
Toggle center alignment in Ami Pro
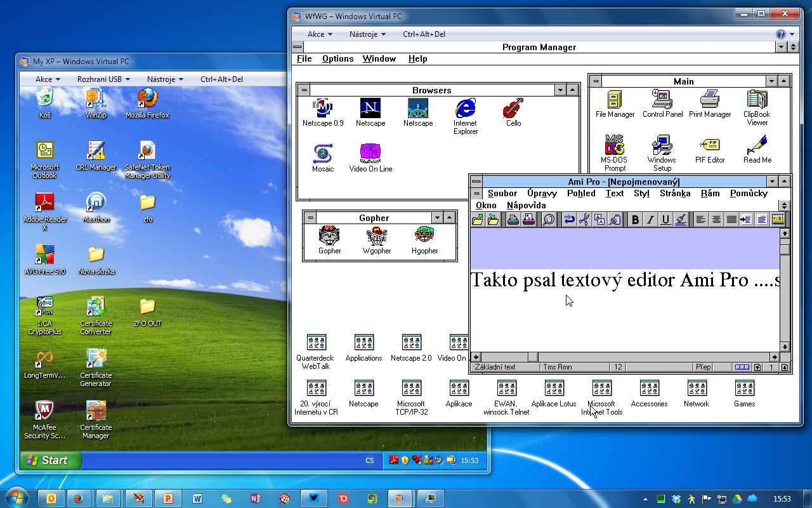tap(716, 220)
